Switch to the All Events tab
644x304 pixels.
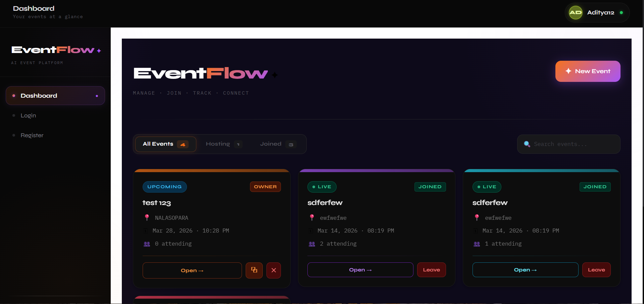tap(165, 144)
